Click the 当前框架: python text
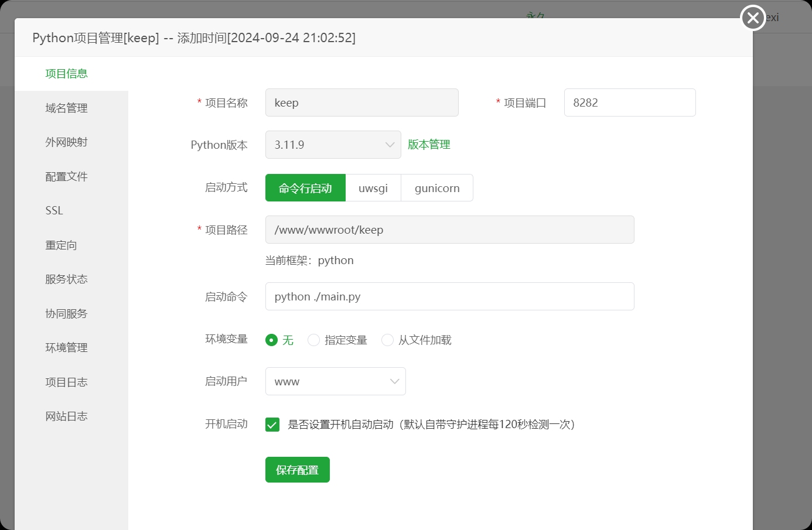 click(x=309, y=261)
